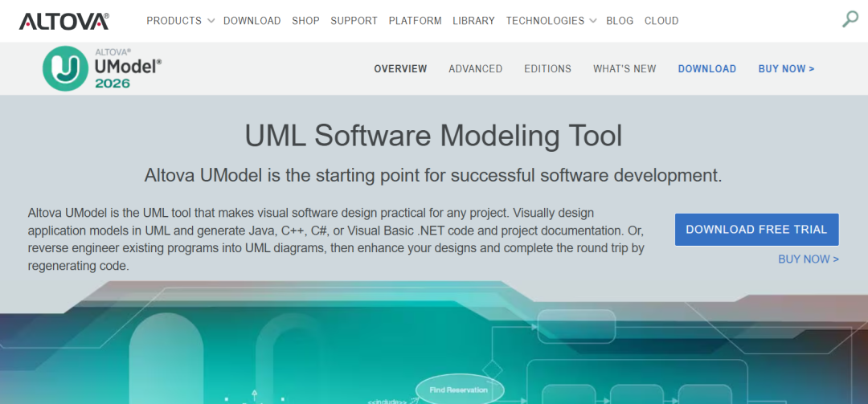Image resolution: width=868 pixels, height=404 pixels.
Task: Expand the Products dropdown chevron
Action: [211, 21]
